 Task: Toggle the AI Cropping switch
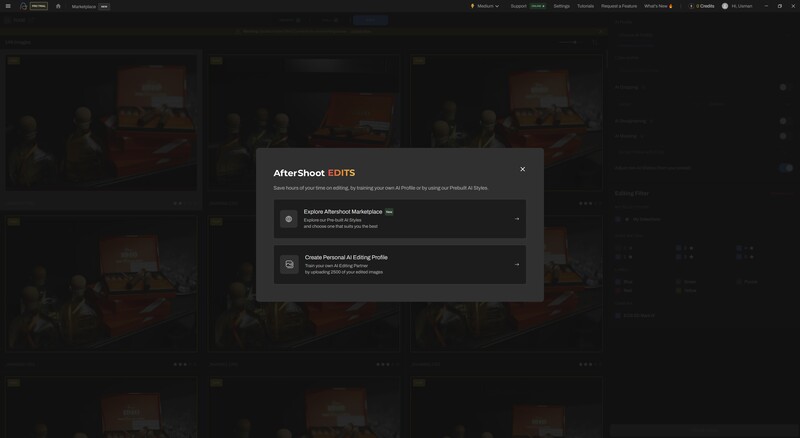tap(786, 87)
